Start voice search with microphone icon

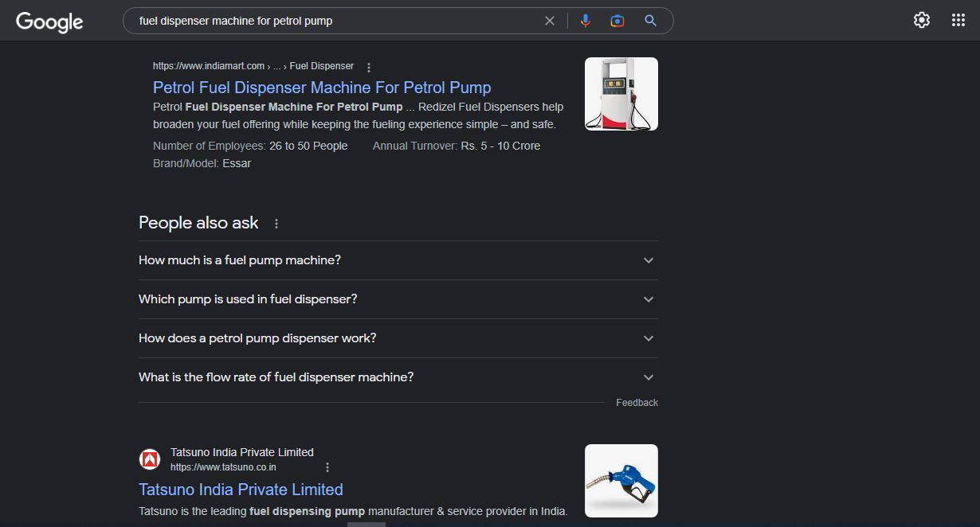pos(586,21)
